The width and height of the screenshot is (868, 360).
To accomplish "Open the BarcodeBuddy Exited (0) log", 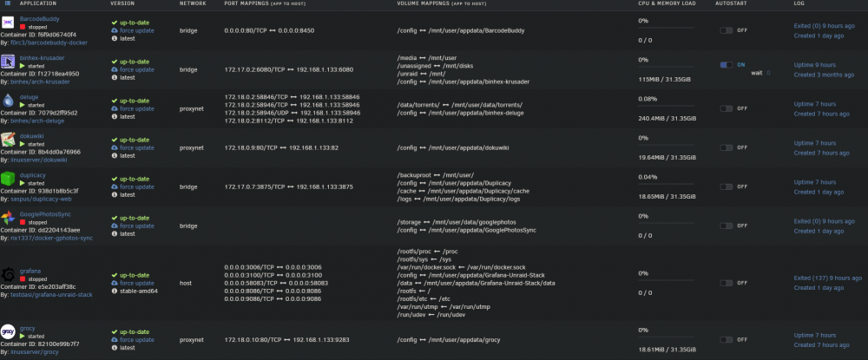I will pos(825,26).
